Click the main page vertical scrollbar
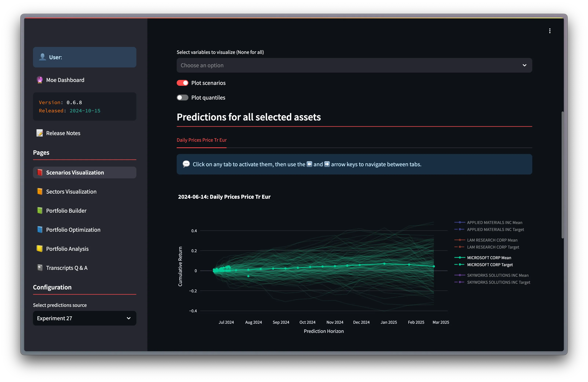This screenshot has height=382, width=588. point(562,175)
